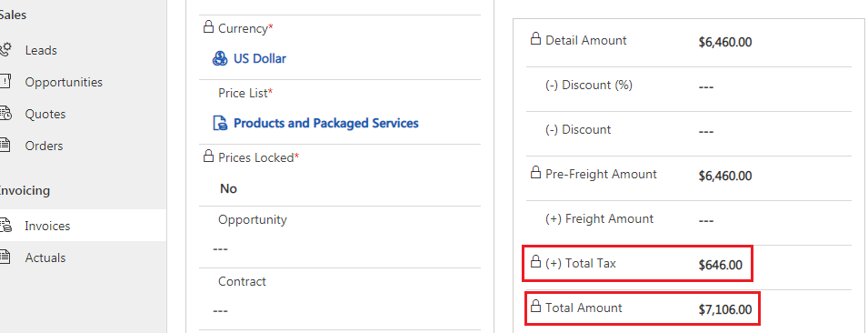This screenshot has height=333, width=868.
Task: Click the Opportunities sidebar icon
Action: pos(5,82)
